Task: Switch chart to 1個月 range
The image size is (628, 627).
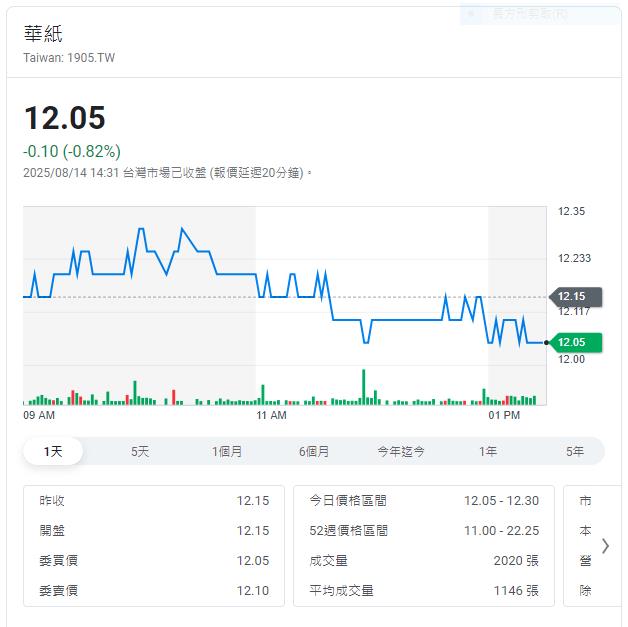Action: click(x=227, y=451)
